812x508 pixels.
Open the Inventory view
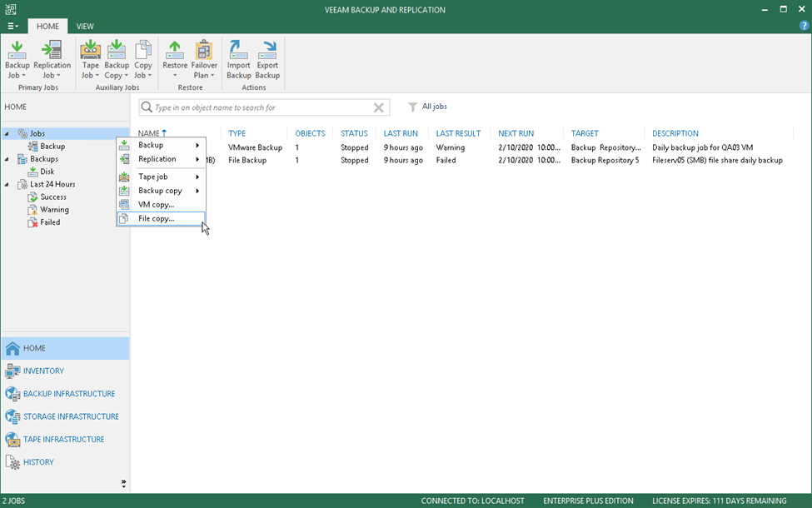point(42,371)
